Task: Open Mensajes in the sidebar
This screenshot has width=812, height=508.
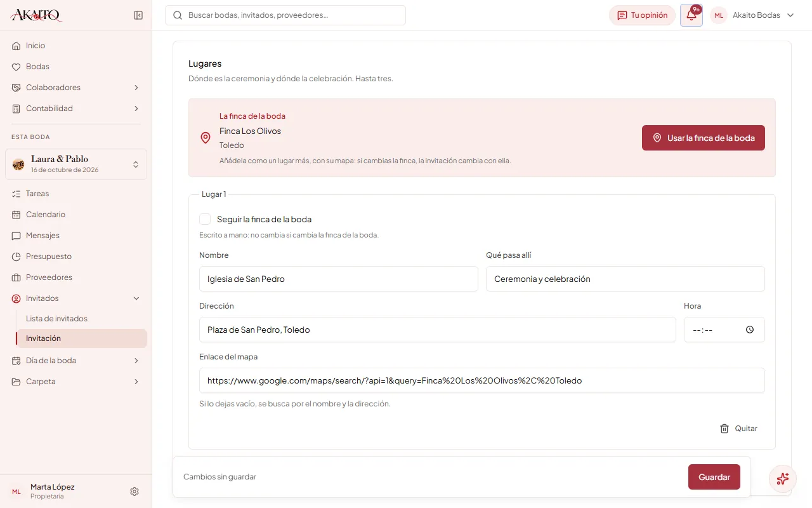Action: (76, 236)
